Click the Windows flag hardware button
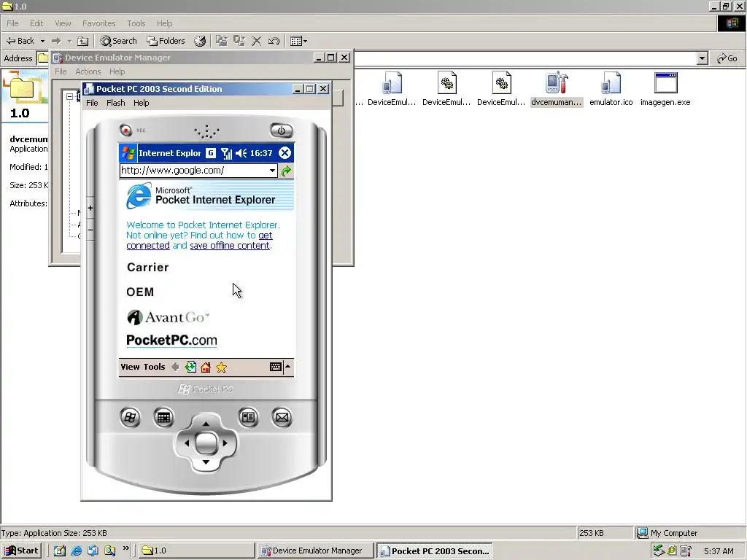The image size is (747, 560). (130, 418)
